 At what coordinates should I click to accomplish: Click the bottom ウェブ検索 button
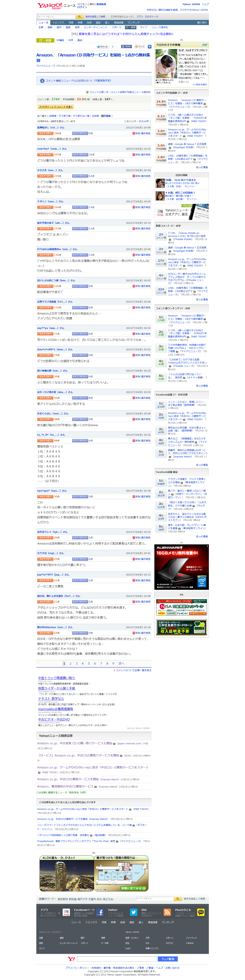coord(168,959)
